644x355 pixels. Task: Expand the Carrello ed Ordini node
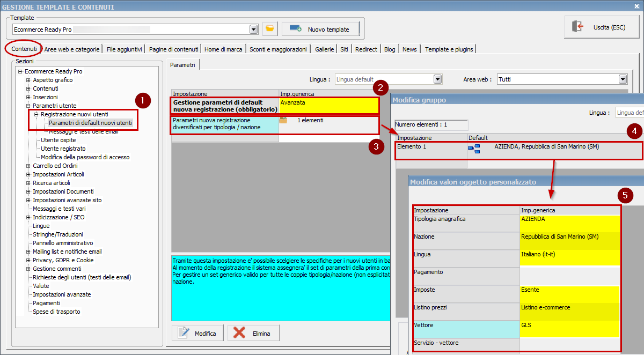pos(28,166)
